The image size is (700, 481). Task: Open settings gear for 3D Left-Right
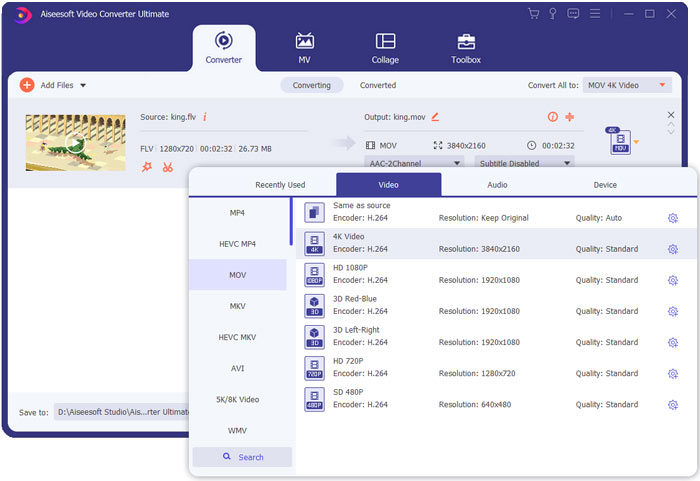pos(673,343)
